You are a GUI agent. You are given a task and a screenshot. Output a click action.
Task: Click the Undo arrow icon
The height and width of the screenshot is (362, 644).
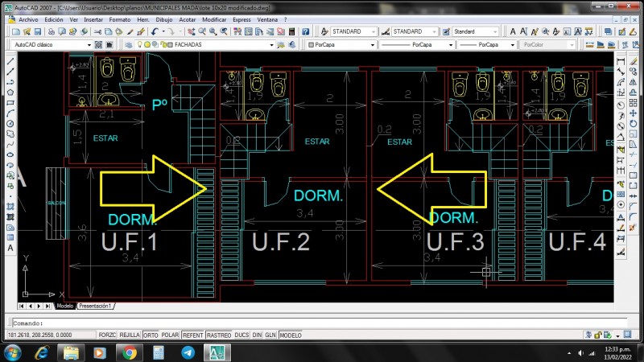pos(154,31)
